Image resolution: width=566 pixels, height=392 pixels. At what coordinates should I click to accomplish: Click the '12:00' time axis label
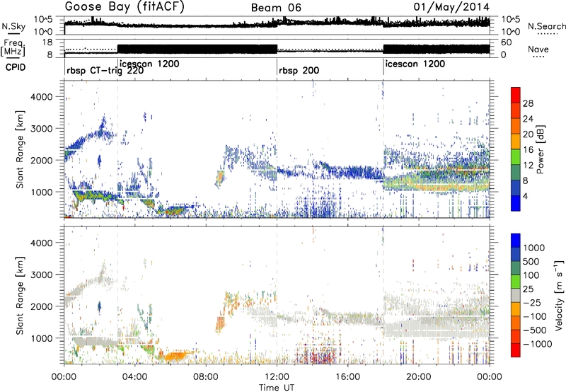click(x=277, y=376)
